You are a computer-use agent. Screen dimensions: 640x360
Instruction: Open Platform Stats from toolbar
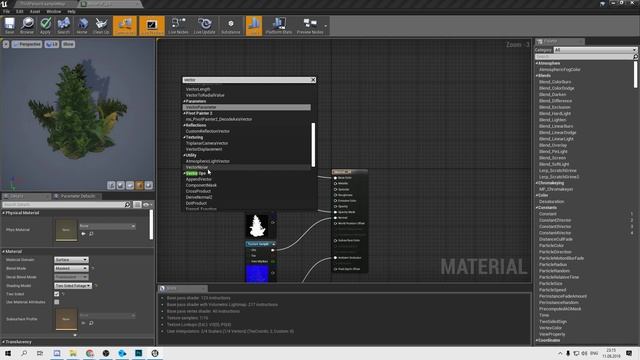279,25
